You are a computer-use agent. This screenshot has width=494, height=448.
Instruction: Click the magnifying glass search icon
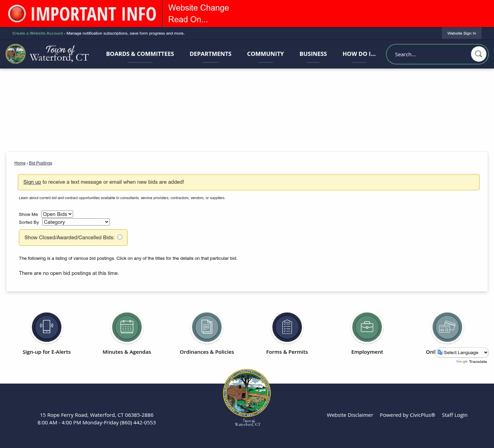point(479,54)
